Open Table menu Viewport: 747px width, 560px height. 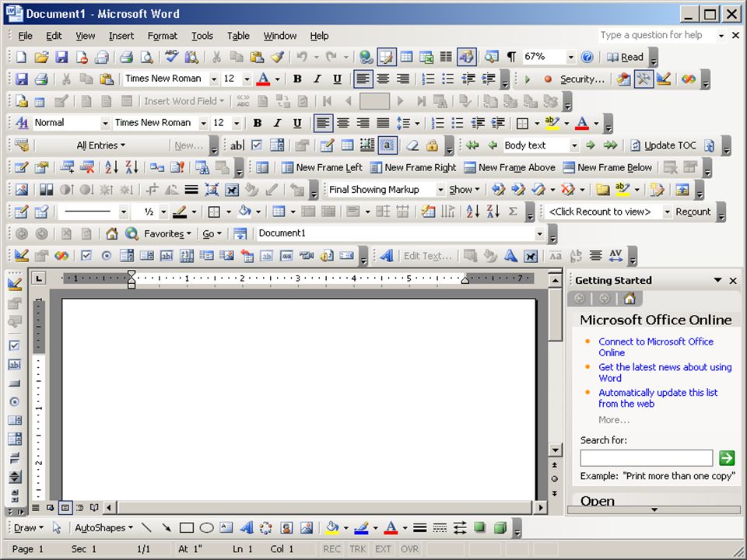238,36
